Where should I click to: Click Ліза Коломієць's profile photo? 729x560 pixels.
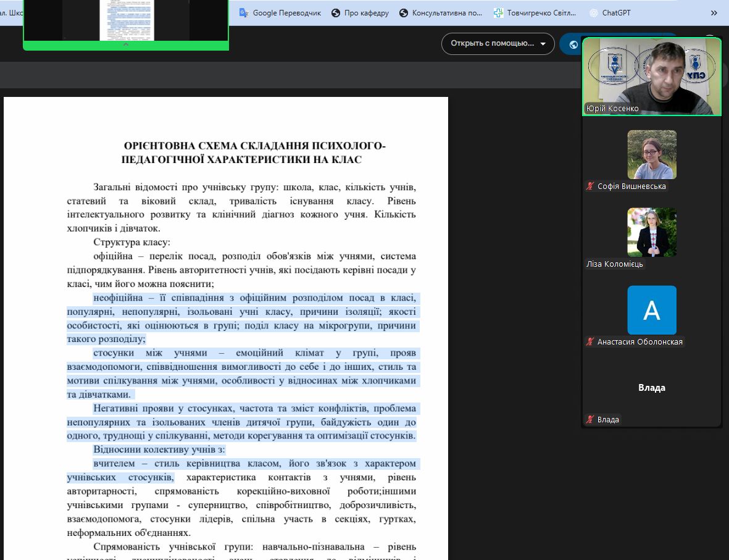[x=651, y=232]
